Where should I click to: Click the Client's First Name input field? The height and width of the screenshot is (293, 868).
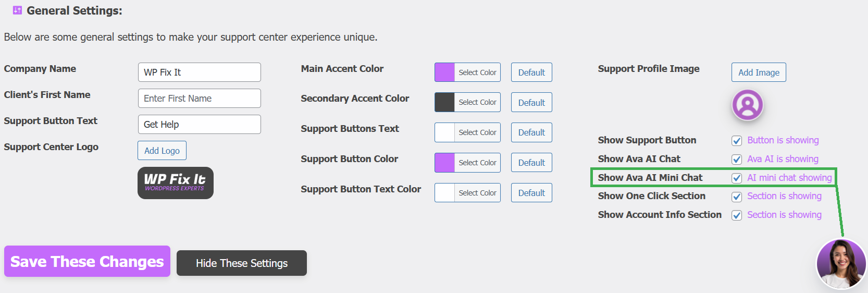pyautogui.click(x=200, y=99)
